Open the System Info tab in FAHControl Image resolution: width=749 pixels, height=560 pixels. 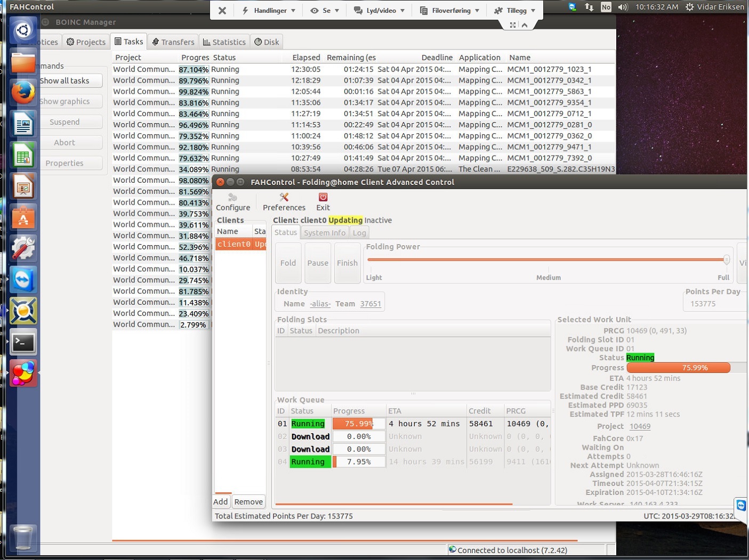[325, 233]
